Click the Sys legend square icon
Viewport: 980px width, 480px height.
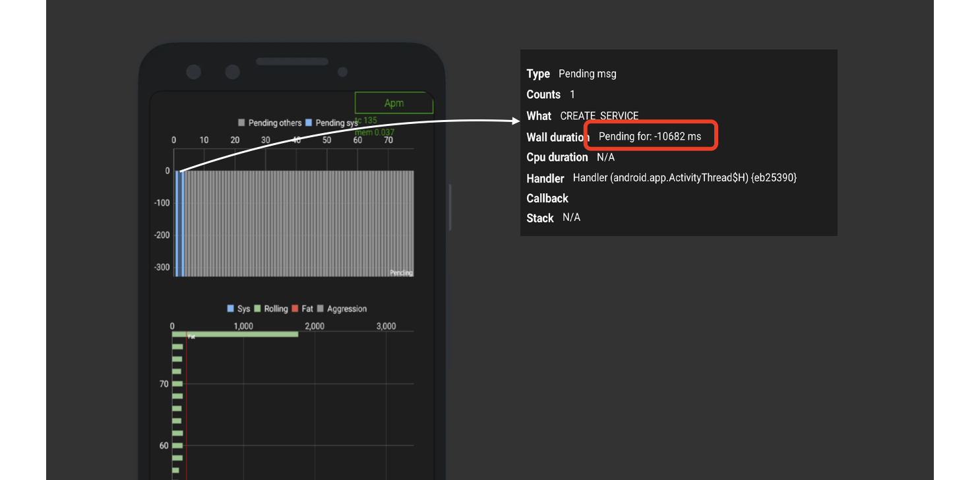pyautogui.click(x=230, y=309)
